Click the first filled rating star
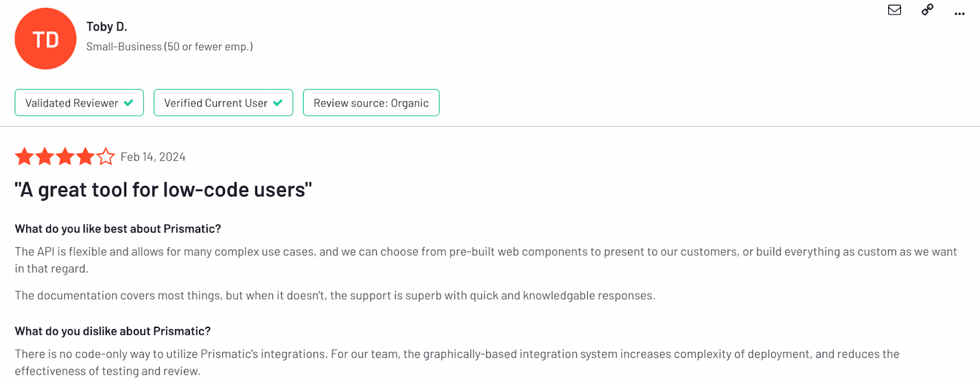980x383 pixels. pos(24,157)
